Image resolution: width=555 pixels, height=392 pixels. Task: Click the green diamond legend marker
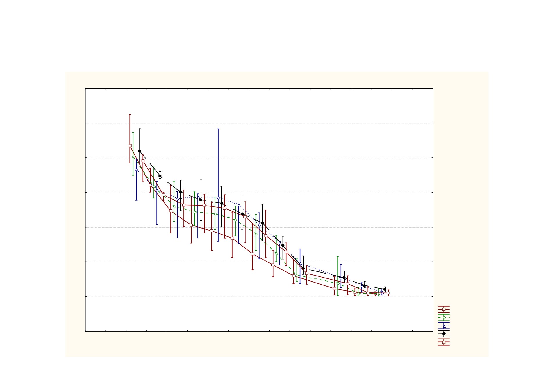tap(444, 318)
